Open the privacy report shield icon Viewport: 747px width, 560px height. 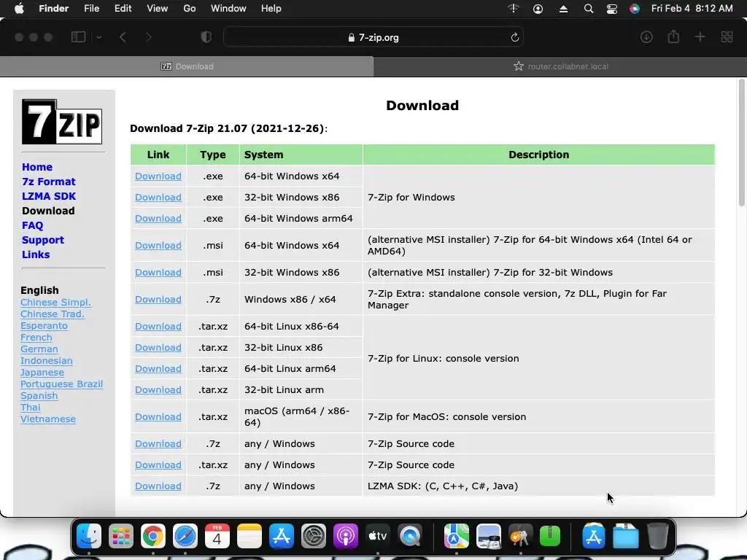click(206, 37)
